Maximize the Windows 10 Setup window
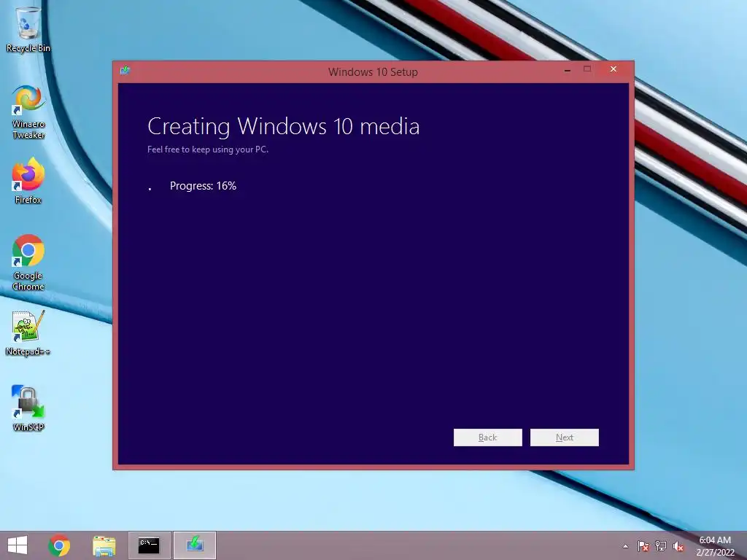Image resolution: width=747 pixels, height=560 pixels. (x=587, y=69)
